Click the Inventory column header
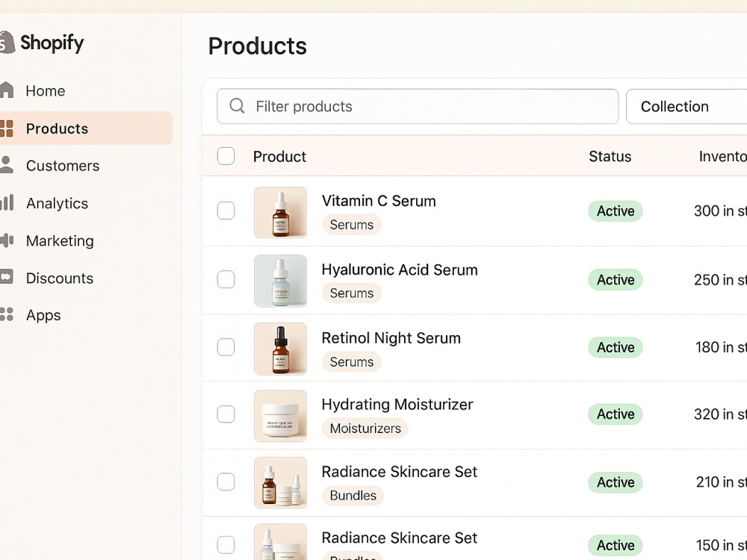The width and height of the screenshot is (747, 560). [722, 156]
